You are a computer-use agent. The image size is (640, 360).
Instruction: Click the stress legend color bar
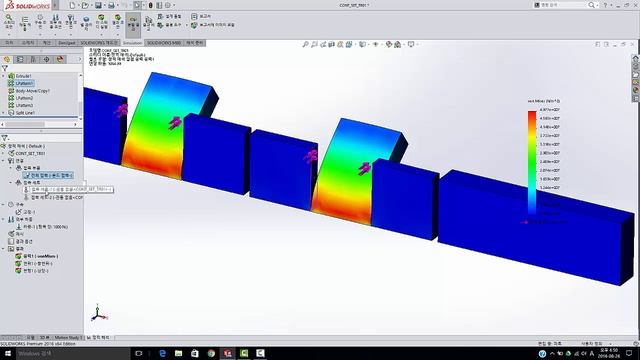[x=532, y=162]
